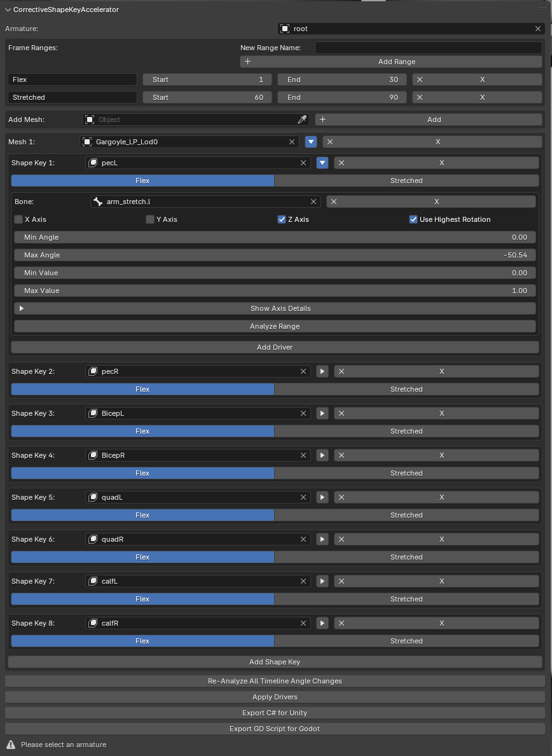This screenshot has height=756, width=552.
Task: Click the New Range Name input field
Action: coord(428,48)
